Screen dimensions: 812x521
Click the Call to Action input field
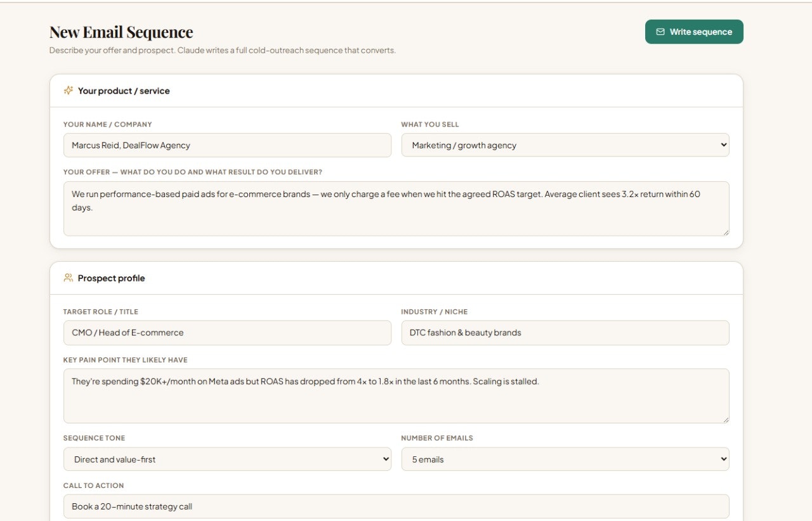(396, 506)
